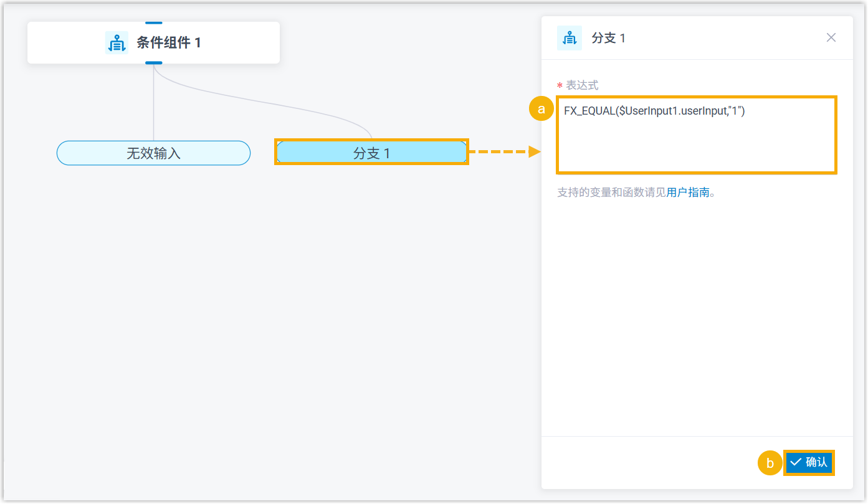Close the 分支 1 settings panel
Viewport: 868px width, 504px height.
831,37
